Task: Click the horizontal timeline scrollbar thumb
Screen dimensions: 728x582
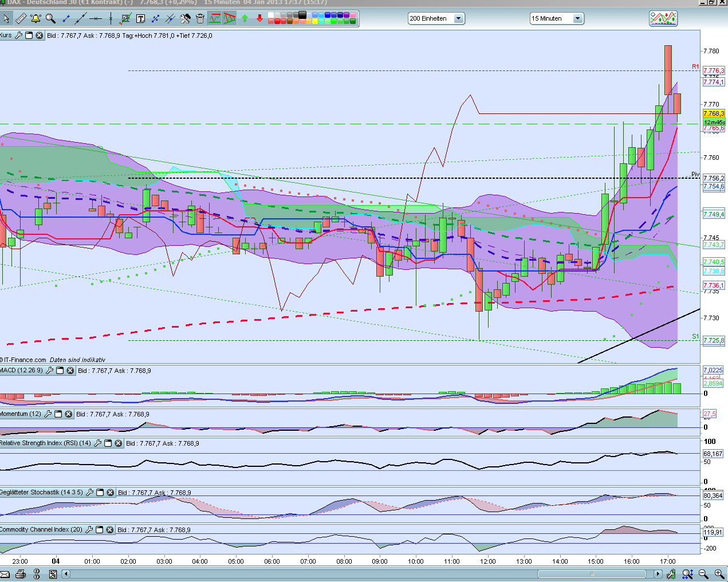Action: 592,574
